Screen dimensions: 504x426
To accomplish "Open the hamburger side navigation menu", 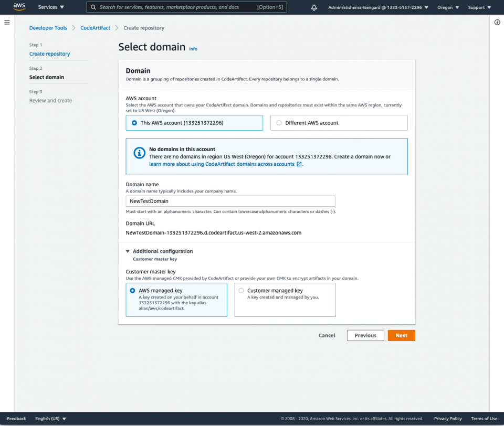I will click(x=7, y=22).
